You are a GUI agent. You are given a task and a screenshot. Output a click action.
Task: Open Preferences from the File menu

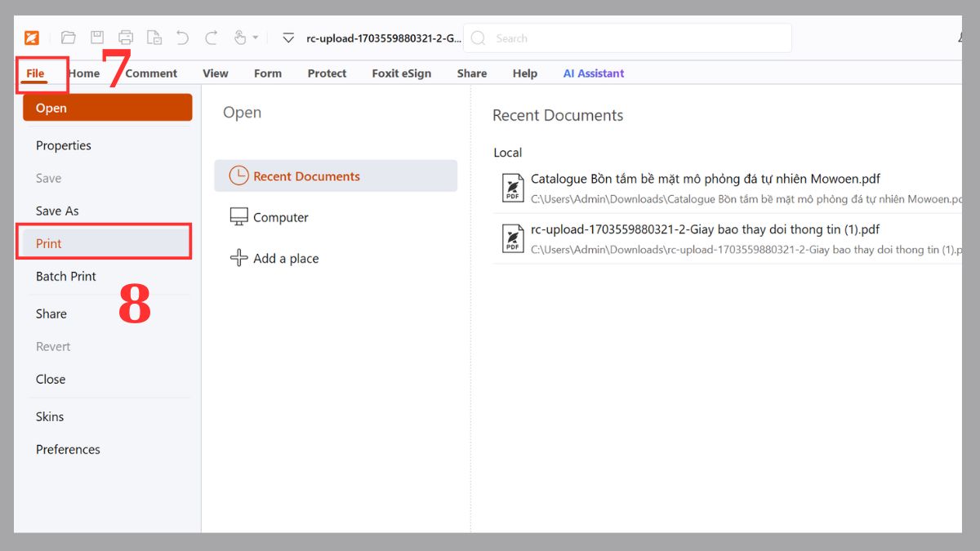[x=68, y=449]
